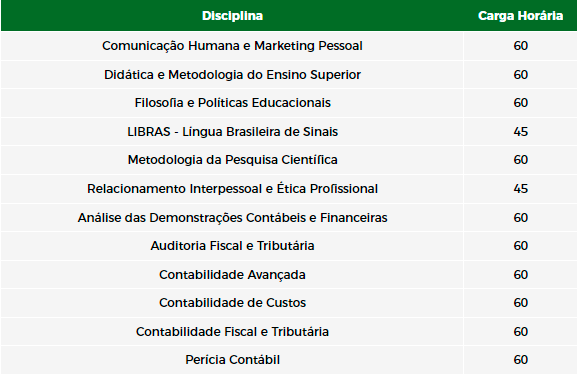Click 60 hours value for Perícia Contábil
Image resolution: width=577 pixels, height=374 pixels.
tap(520, 360)
